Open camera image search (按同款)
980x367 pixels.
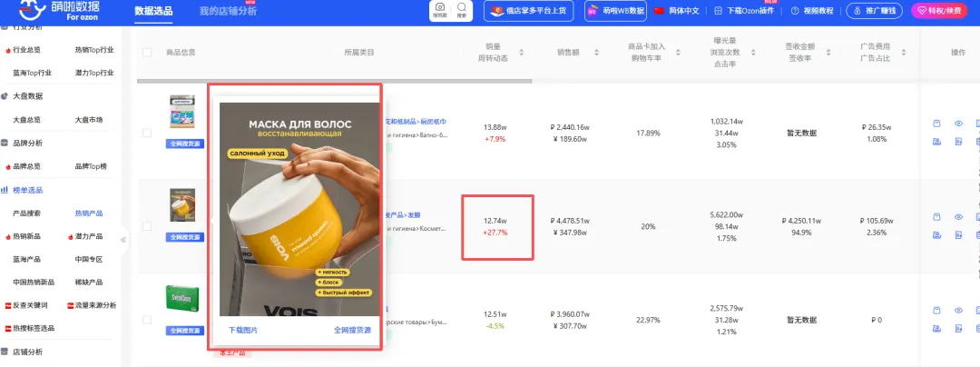point(440,11)
